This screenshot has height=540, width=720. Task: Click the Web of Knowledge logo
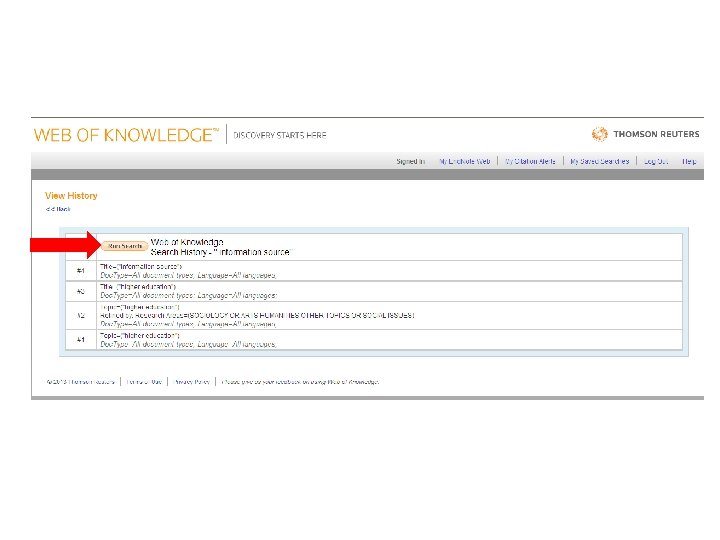coord(126,135)
